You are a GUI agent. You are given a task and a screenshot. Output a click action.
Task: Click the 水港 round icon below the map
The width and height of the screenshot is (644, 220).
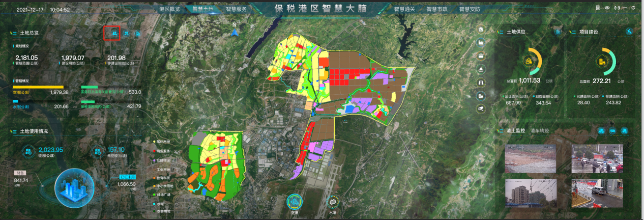pos(333,202)
